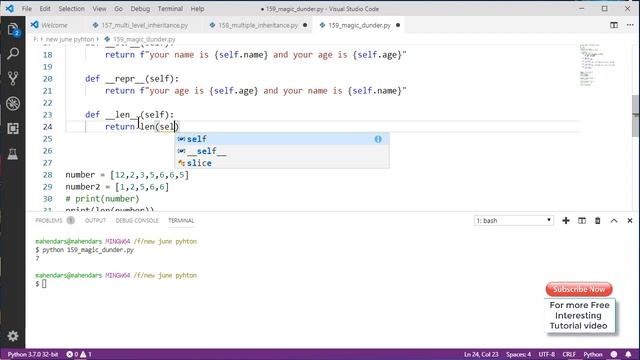Click 'number2 = [1,2,5,6,6]' code line
640x360 pixels.
(117, 187)
